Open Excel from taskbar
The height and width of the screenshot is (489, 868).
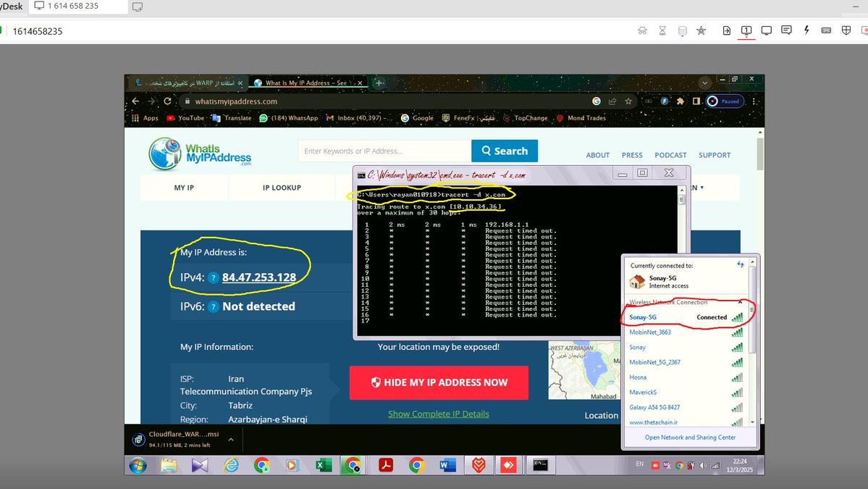point(324,465)
